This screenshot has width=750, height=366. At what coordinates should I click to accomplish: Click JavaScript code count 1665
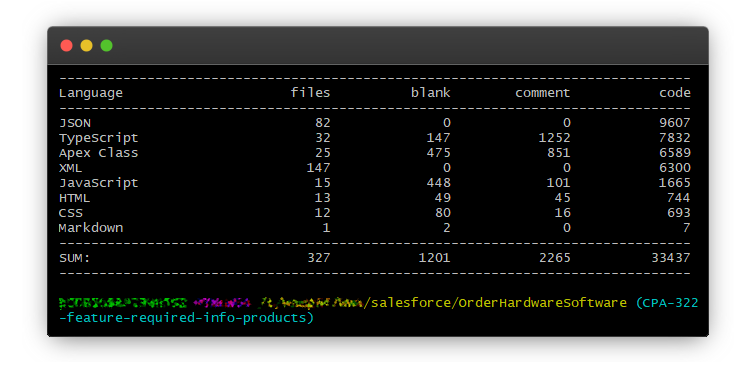pos(674,183)
